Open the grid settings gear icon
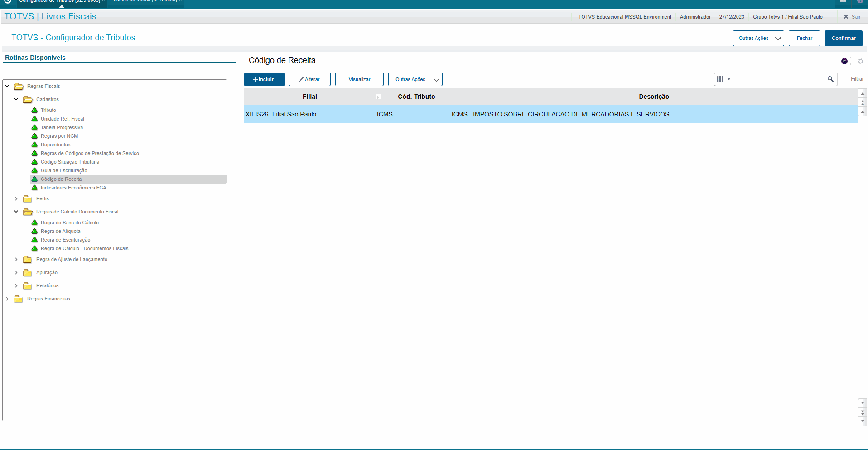Viewport: 868px width, 450px height. pos(861,61)
